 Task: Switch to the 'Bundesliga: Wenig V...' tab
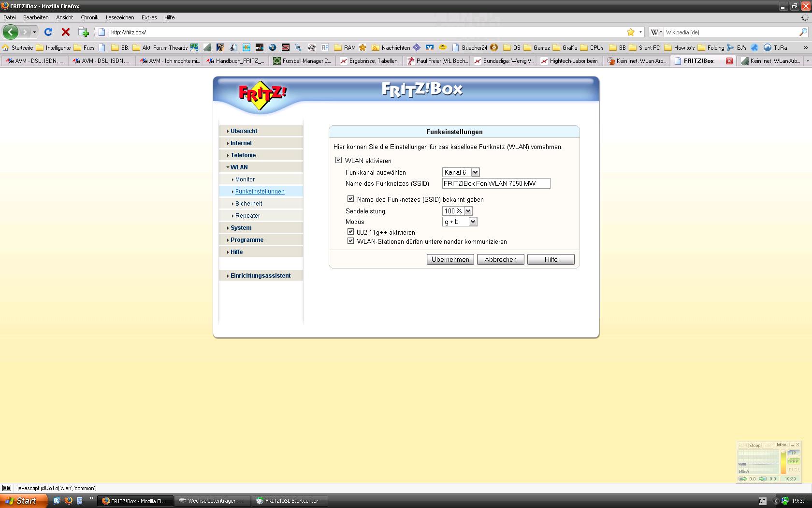[504, 61]
